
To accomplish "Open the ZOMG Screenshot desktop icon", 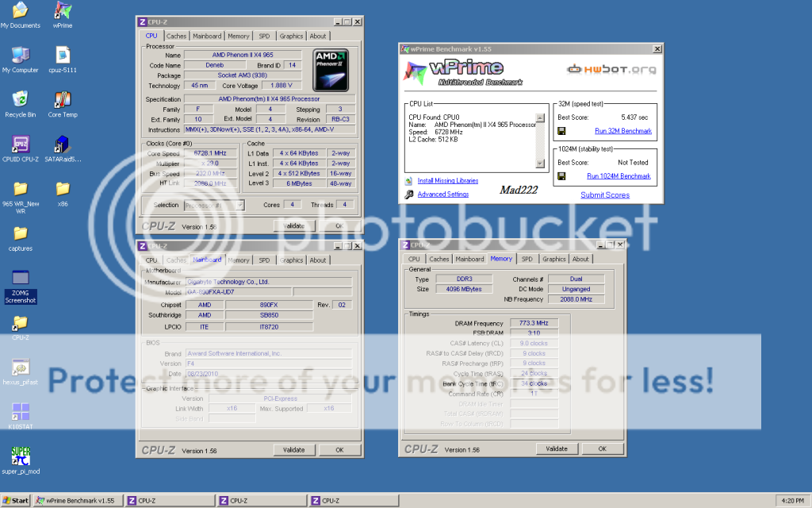I will tap(21, 279).
